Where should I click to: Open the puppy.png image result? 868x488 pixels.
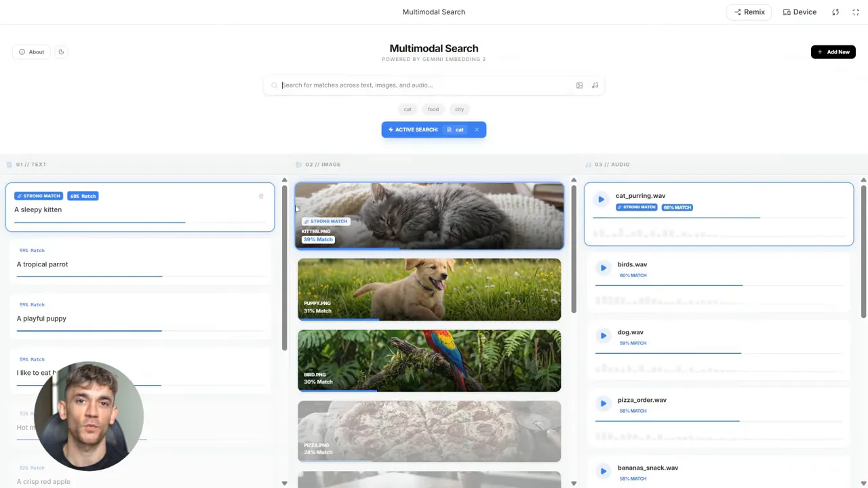point(429,289)
